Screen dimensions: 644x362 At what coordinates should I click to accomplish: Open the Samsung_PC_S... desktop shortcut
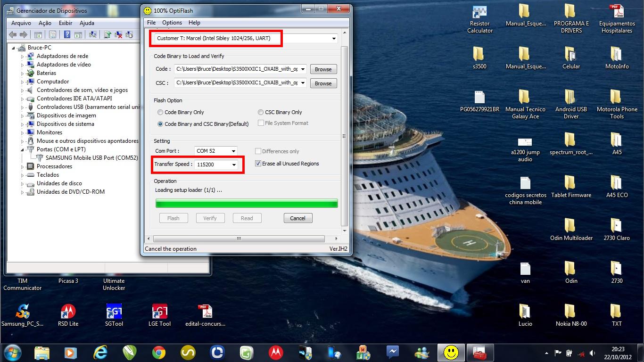(23, 315)
